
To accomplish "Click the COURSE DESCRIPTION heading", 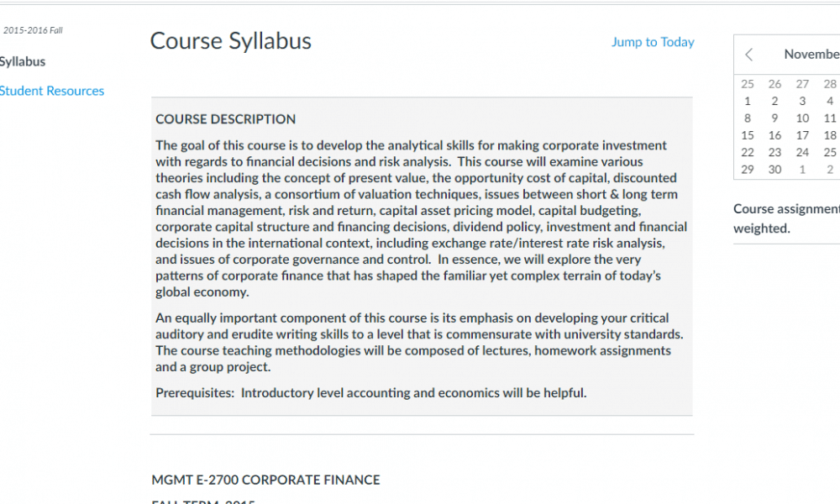I will [x=225, y=119].
